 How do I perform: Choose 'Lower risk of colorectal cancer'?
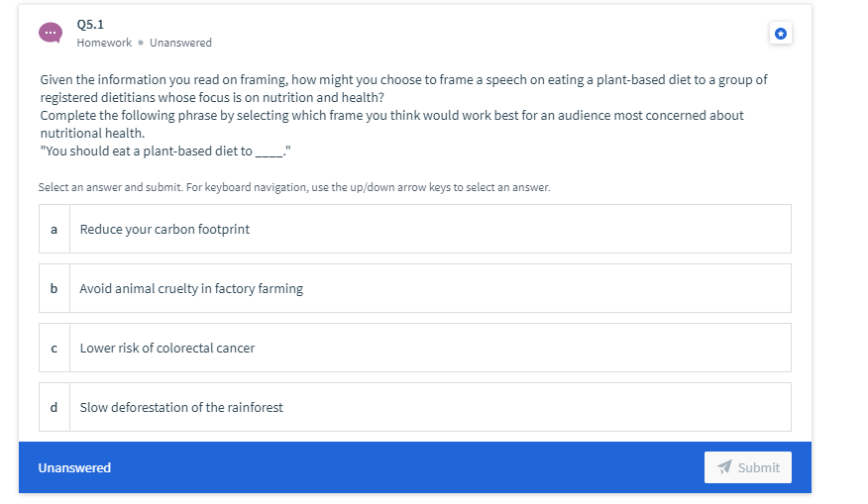click(414, 348)
